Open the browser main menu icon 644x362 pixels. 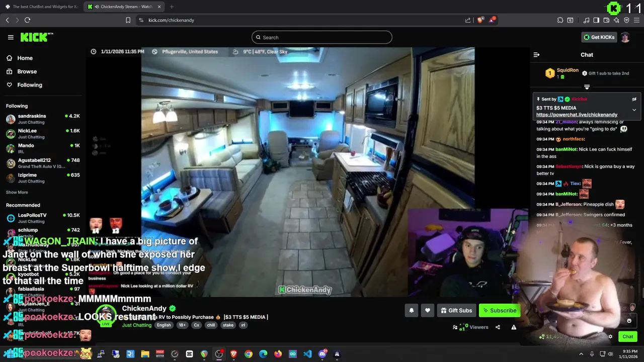(637, 20)
